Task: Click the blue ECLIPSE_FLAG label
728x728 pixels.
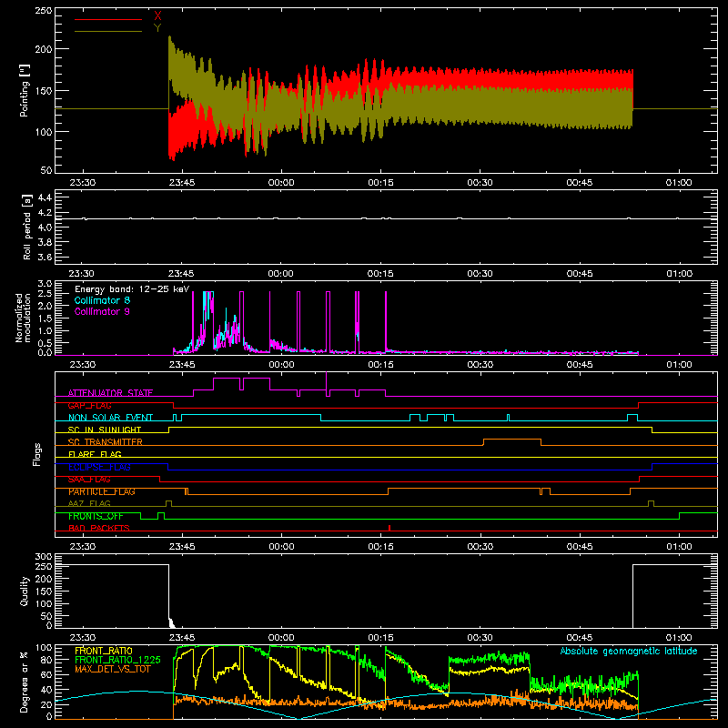Action: (99, 467)
